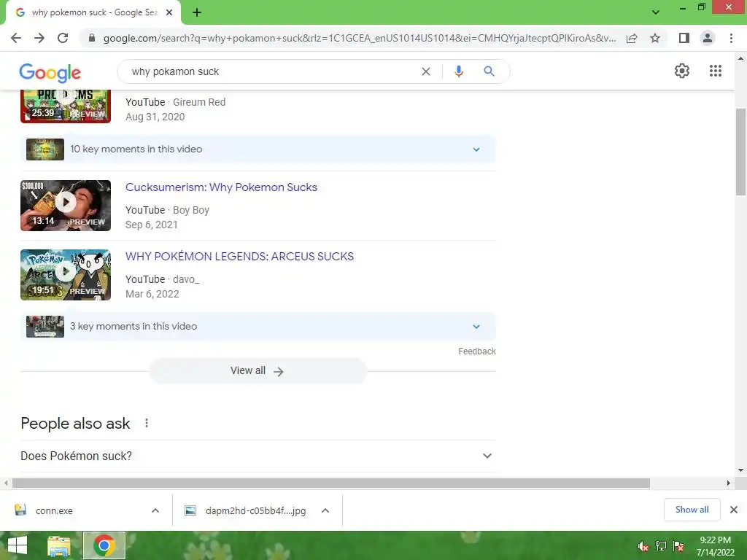Go back to the previous page
This screenshot has height=560, width=747.
[16, 38]
